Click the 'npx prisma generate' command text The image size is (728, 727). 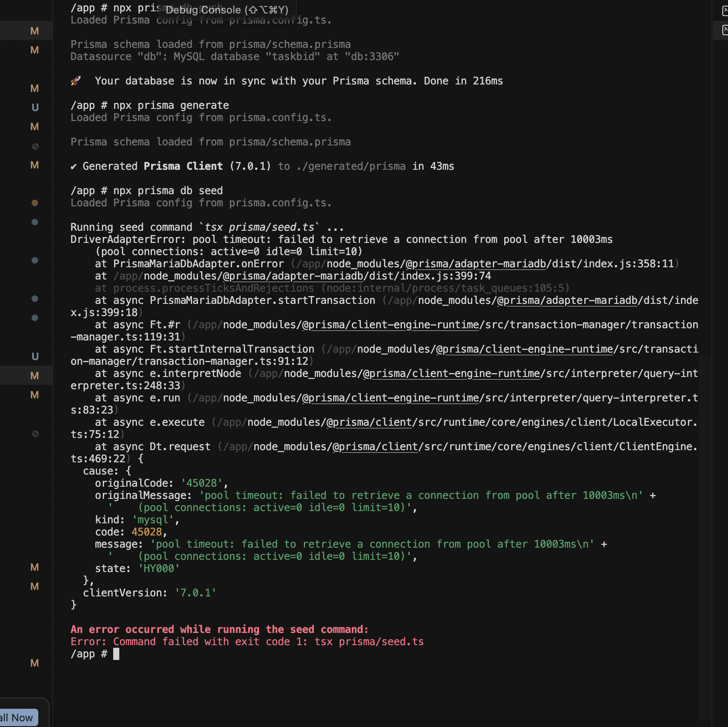click(171, 105)
